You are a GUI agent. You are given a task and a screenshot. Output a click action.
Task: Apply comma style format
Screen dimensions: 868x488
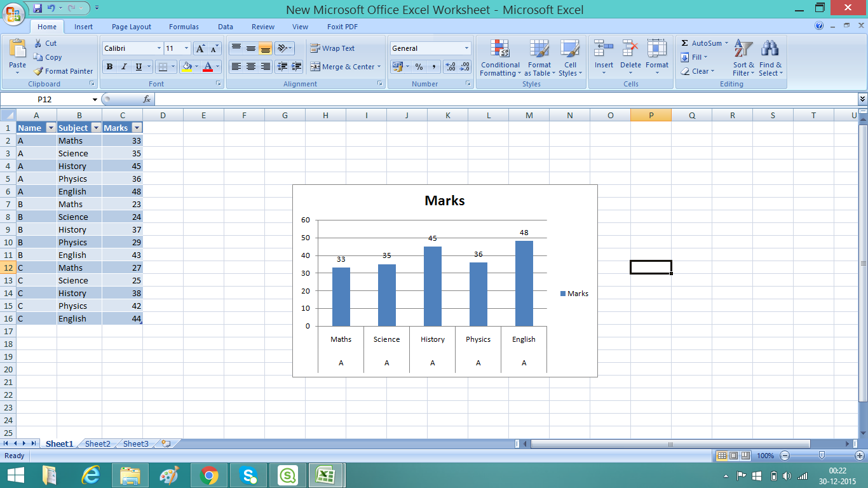pos(434,67)
